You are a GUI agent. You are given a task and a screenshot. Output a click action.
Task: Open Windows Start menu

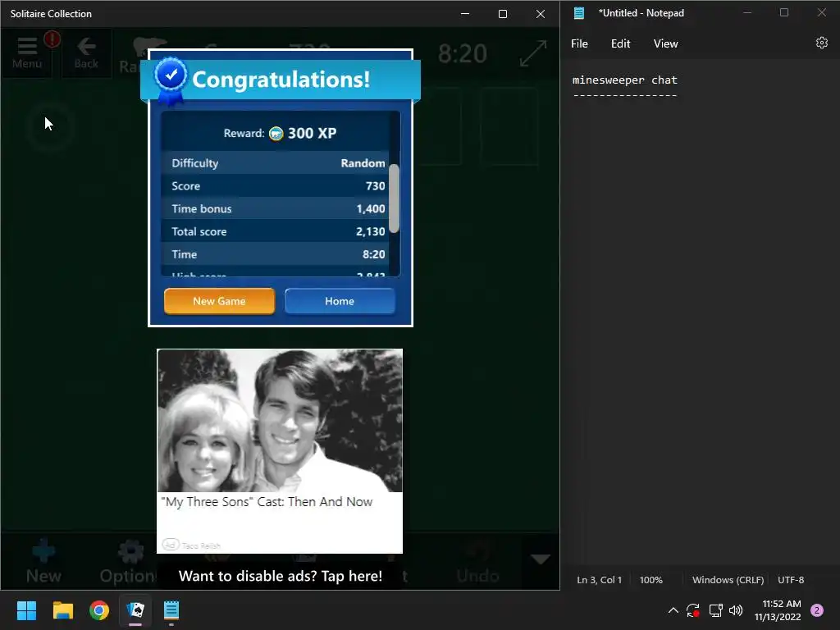(x=26, y=610)
